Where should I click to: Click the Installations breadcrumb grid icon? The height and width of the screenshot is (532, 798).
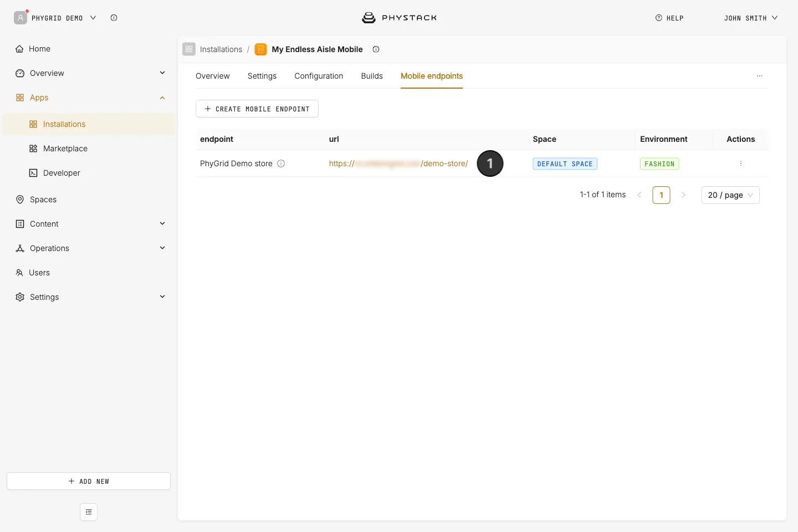pos(189,49)
